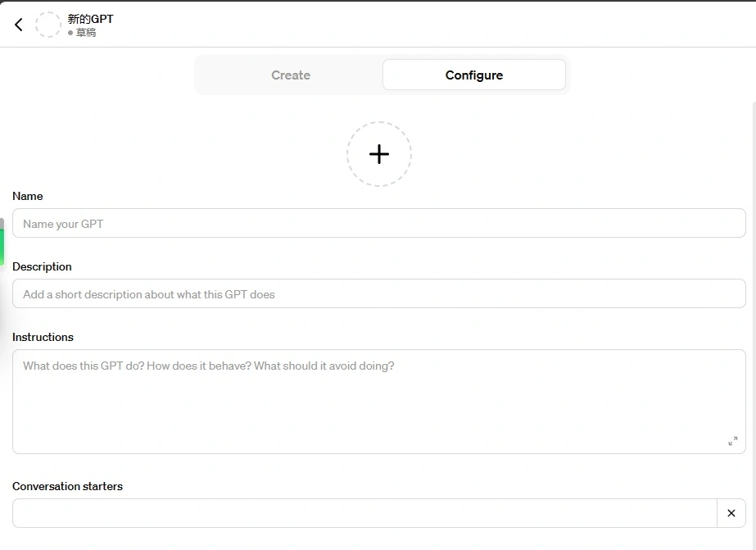Image resolution: width=756 pixels, height=550 pixels.
Task: Click the GPT avatar placeholder in header
Action: pos(48,25)
